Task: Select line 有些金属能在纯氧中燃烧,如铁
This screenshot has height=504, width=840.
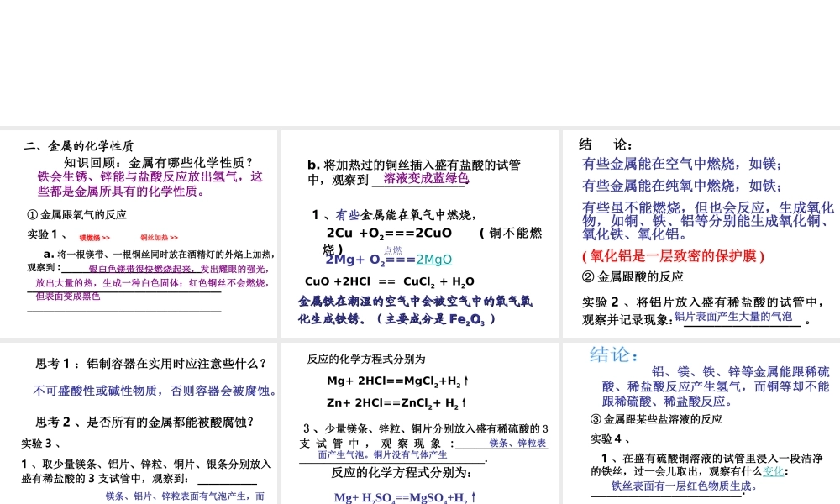Action: pos(682,186)
